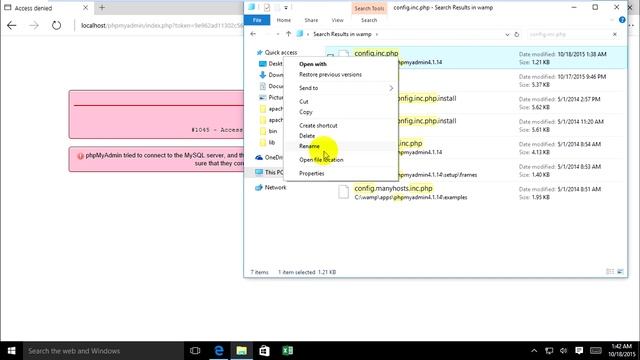Open the File tab in Explorer
640x360 pixels.
[257, 20]
